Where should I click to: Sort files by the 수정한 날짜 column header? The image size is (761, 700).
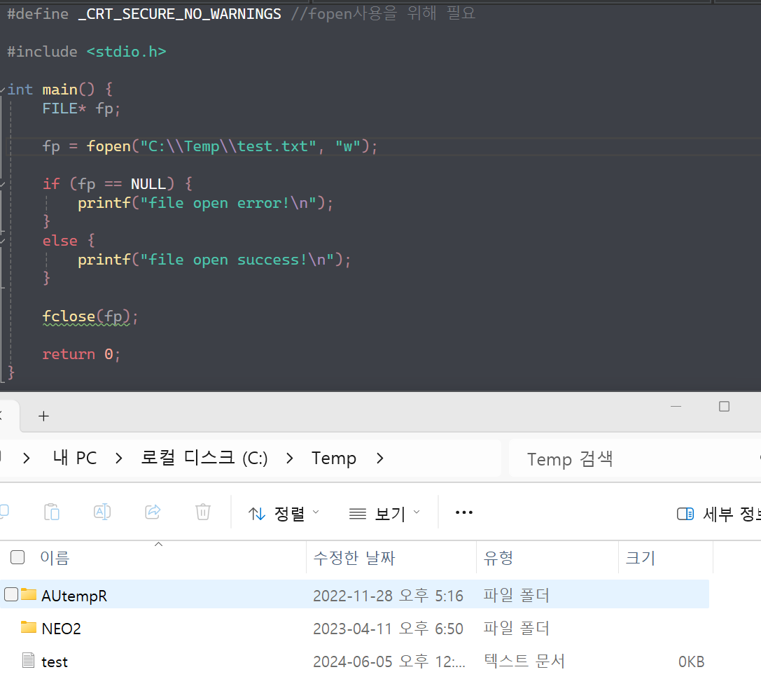(391, 557)
